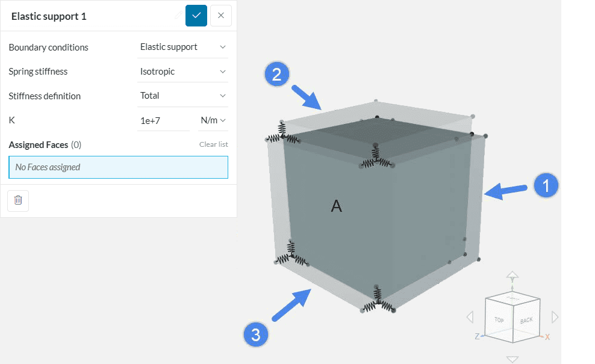Viewport: 595px width, 364px height.
Task: Rotate view with up arrow above cube
Action: point(512,277)
